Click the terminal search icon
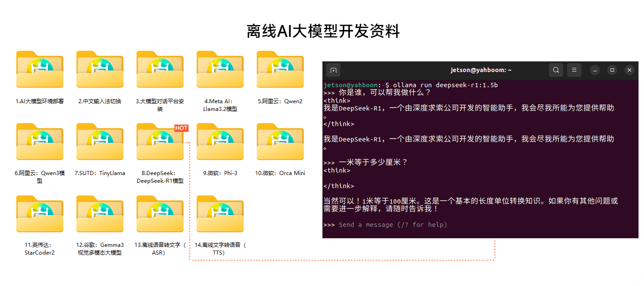Viewport: 644px width, 286px height. pyautogui.click(x=556, y=70)
